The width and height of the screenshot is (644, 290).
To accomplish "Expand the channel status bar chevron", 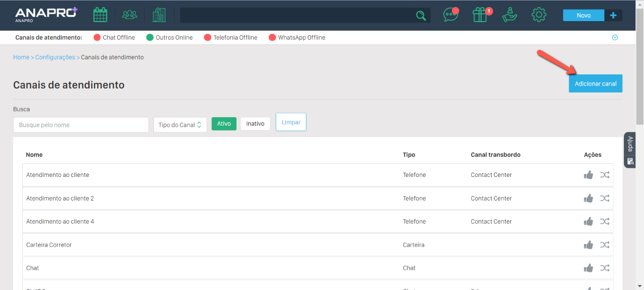I will click(x=615, y=38).
